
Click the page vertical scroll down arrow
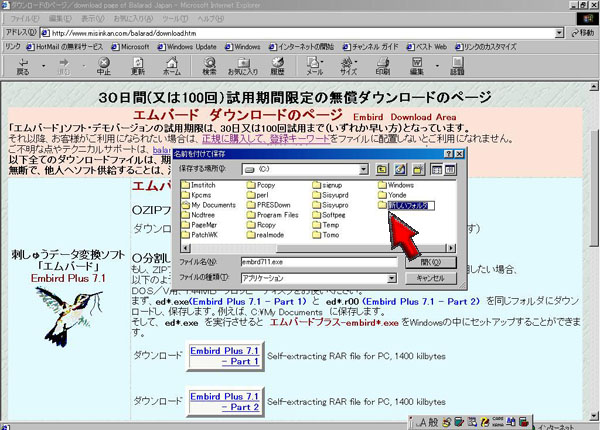(594, 415)
